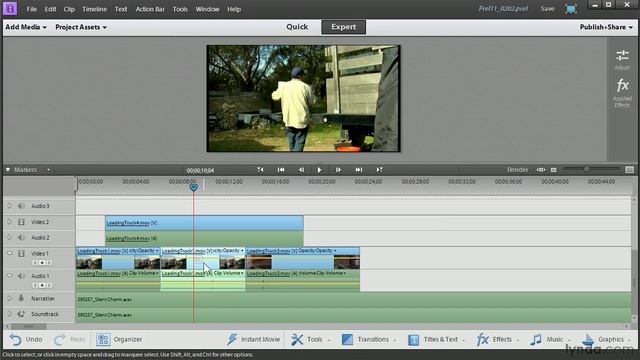640x360 pixels.
Task: Expand the Video 2 track
Action: pyautogui.click(x=10, y=222)
